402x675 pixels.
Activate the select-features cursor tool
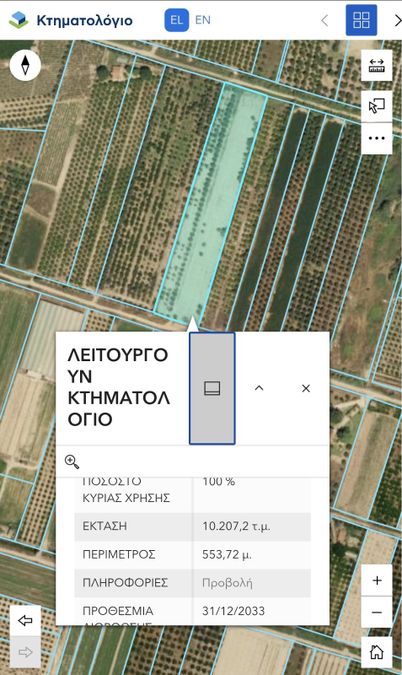(377, 106)
